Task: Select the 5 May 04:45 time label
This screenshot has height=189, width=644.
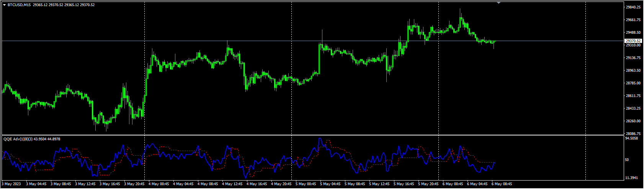Action: [330, 184]
